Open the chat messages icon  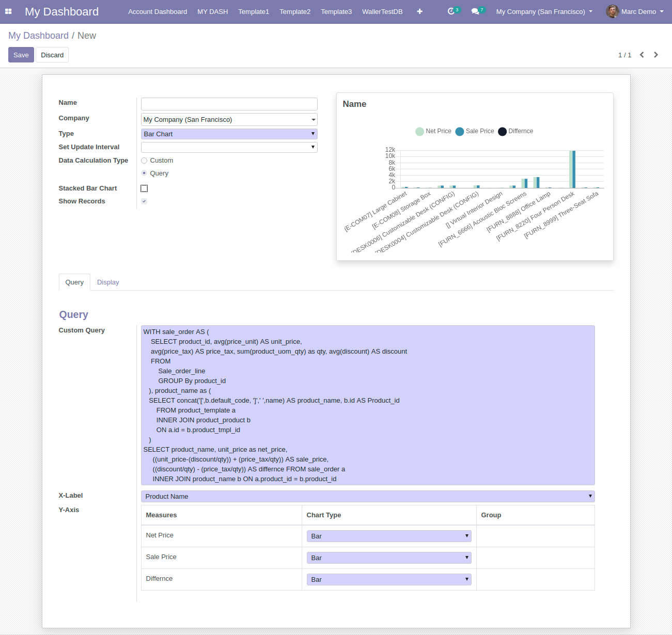[x=475, y=11]
